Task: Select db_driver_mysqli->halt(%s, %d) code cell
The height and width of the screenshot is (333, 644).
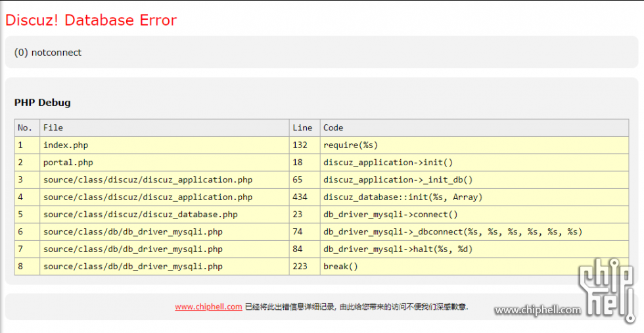Action: coord(474,249)
